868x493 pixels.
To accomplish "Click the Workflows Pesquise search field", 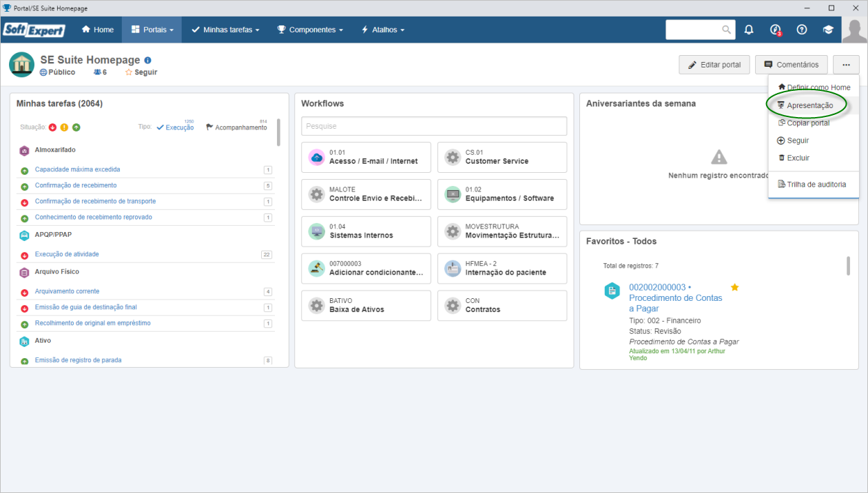I will (434, 126).
